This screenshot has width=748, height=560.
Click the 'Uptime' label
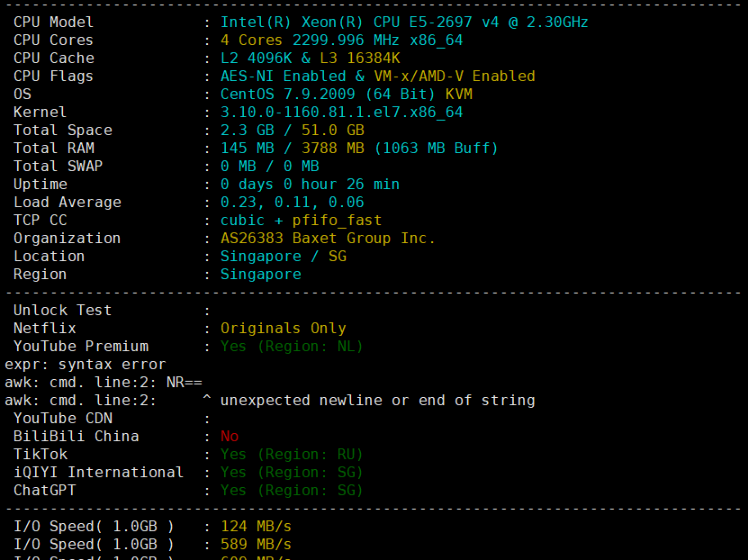coord(41,185)
